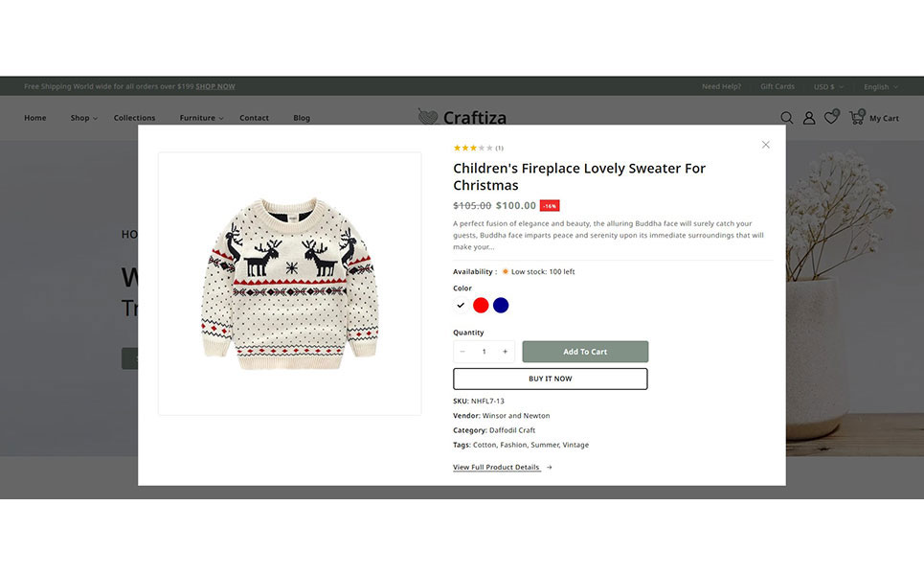Click the user account icon
This screenshot has height=575, width=924.
click(x=809, y=118)
